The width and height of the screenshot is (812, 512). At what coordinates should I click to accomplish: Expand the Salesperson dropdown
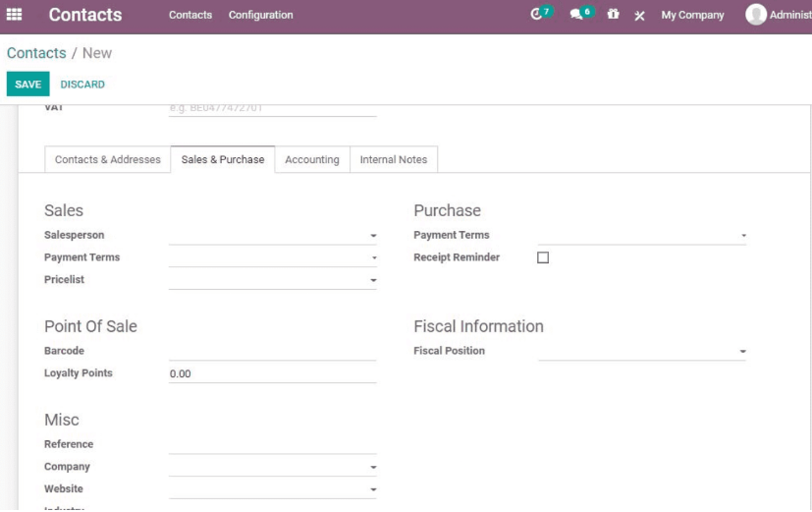coord(272,235)
